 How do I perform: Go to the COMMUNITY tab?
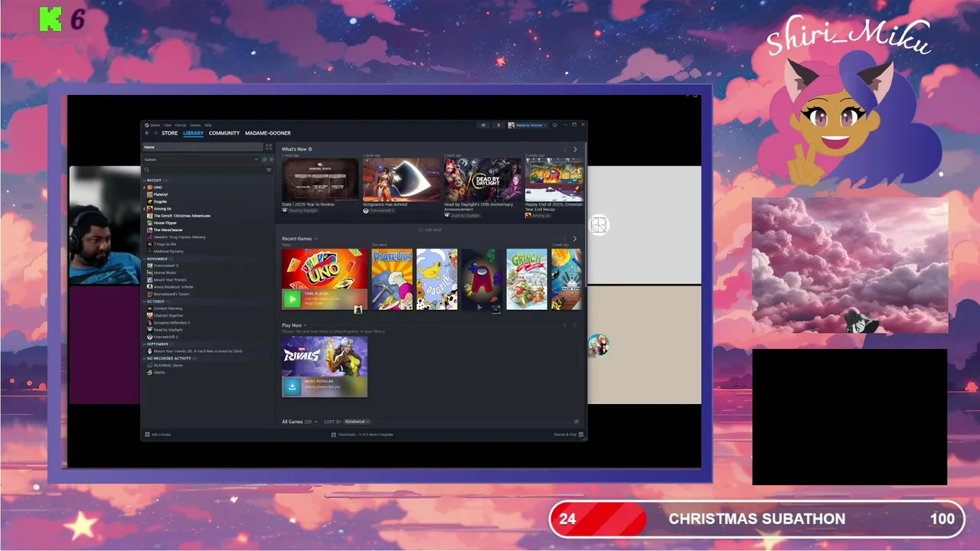(224, 133)
